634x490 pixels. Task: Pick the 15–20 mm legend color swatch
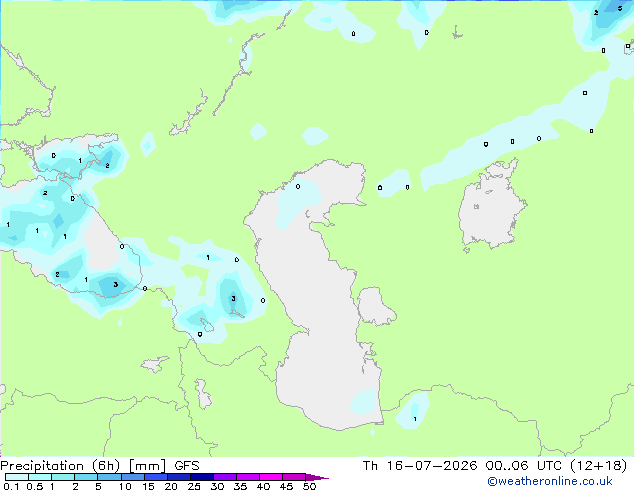click(156, 477)
